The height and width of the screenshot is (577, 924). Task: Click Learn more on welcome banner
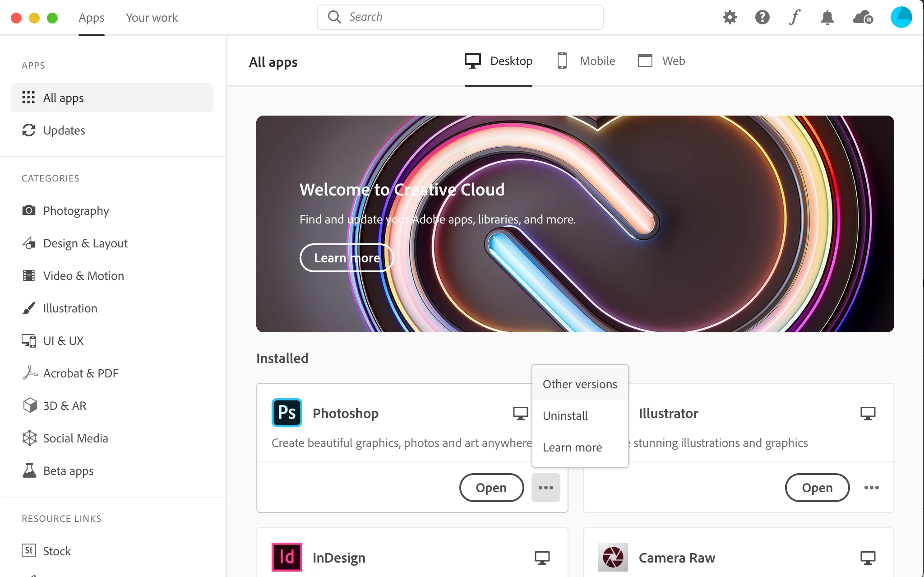coord(346,258)
